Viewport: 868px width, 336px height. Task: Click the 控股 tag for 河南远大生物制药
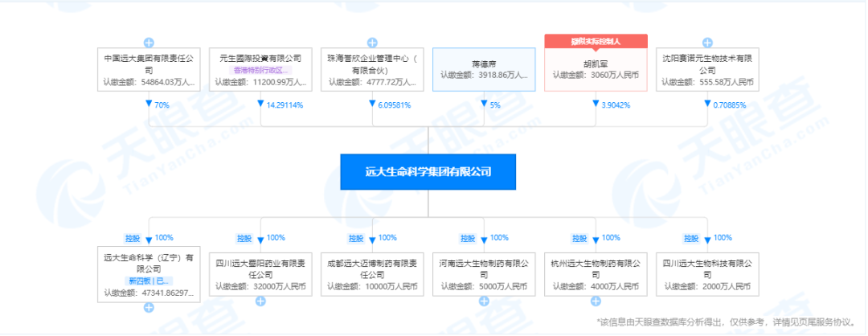469,238
